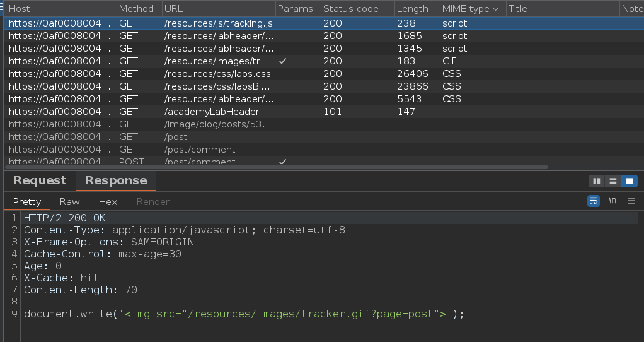The width and height of the screenshot is (644, 342).
Task: Click the Method column header
Action: pos(136,9)
